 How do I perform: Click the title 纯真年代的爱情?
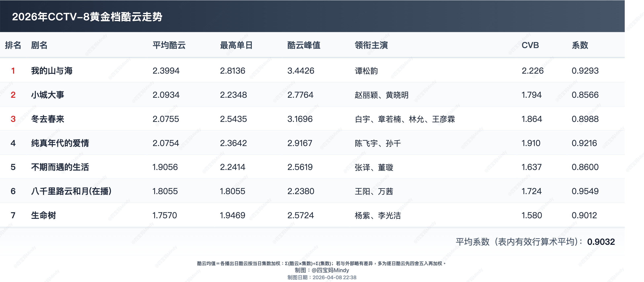[60, 143]
